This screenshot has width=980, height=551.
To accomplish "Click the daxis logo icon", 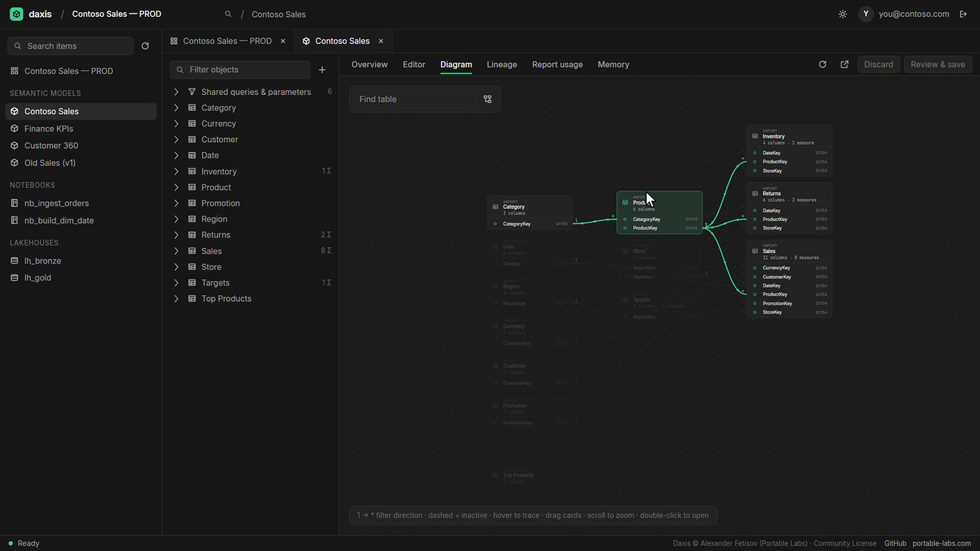I will (x=16, y=14).
